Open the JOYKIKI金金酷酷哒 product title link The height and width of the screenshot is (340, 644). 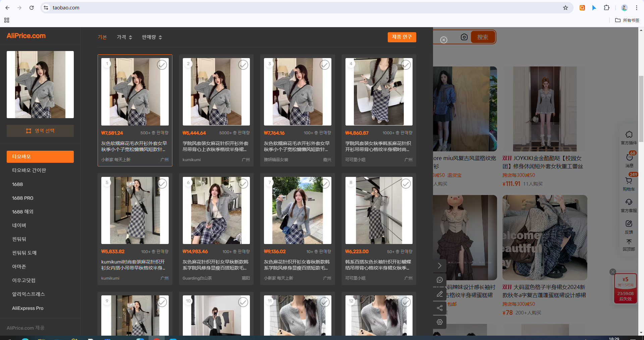point(543,162)
